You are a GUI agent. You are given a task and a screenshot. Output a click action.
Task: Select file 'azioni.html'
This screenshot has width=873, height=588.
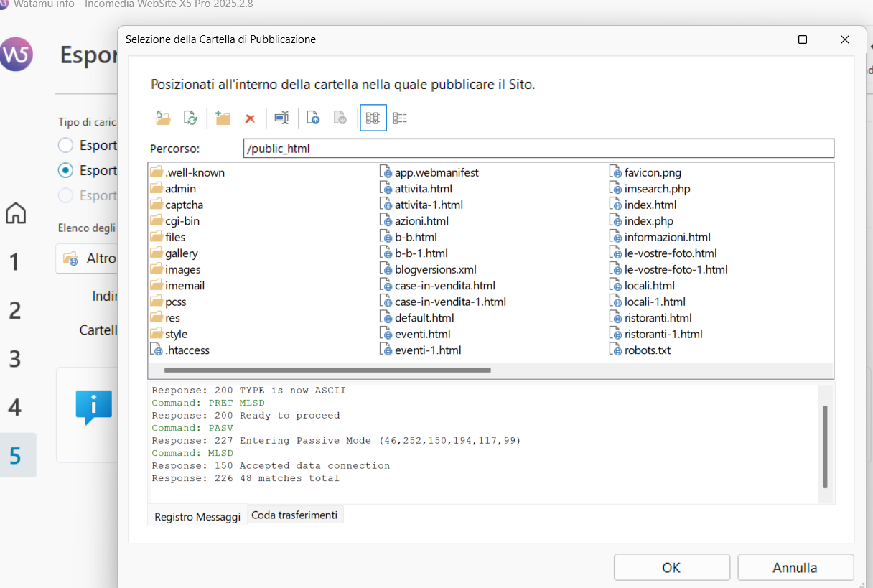click(421, 221)
